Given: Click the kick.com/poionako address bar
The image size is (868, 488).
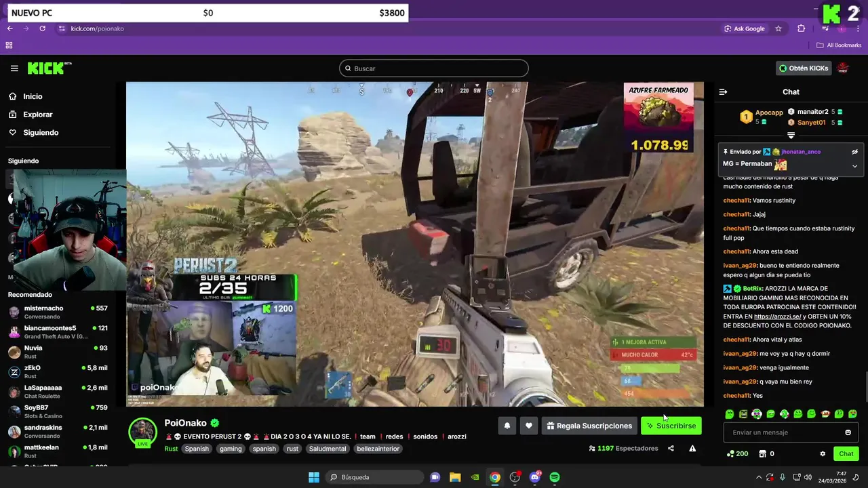Looking at the screenshot, I should point(97,28).
